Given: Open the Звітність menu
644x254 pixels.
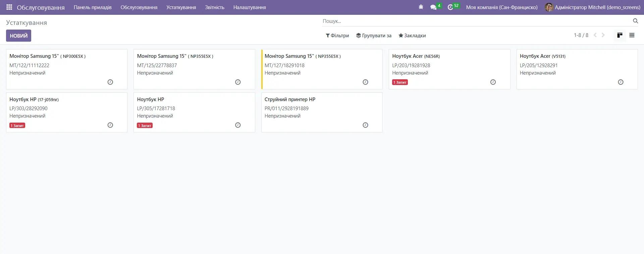Looking at the screenshot, I should tap(214, 7).
